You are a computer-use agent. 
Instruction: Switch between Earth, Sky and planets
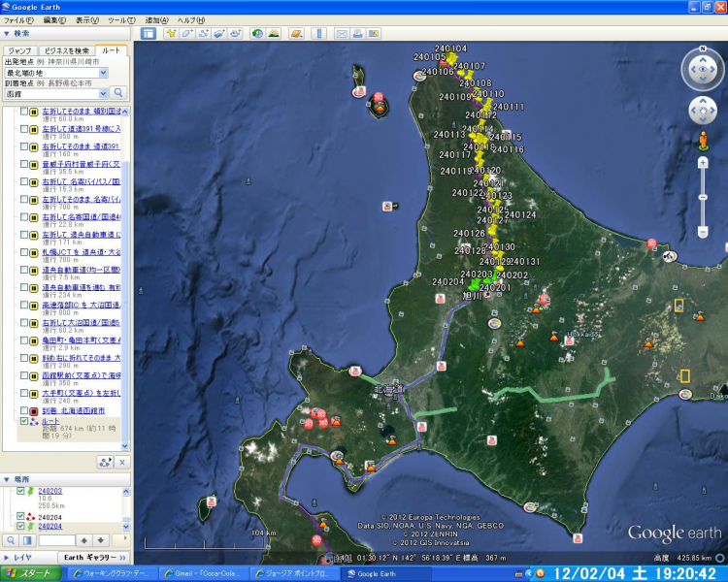pyautogui.click(x=296, y=33)
